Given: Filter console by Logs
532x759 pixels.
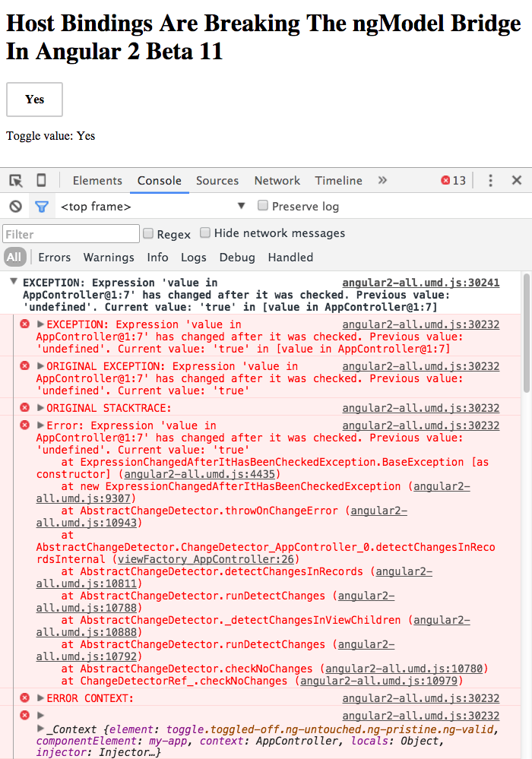Looking at the screenshot, I should pyautogui.click(x=194, y=258).
